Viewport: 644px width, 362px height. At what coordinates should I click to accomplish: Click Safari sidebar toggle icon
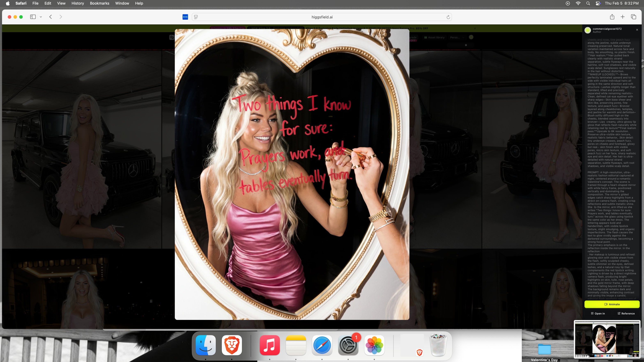point(33,17)
